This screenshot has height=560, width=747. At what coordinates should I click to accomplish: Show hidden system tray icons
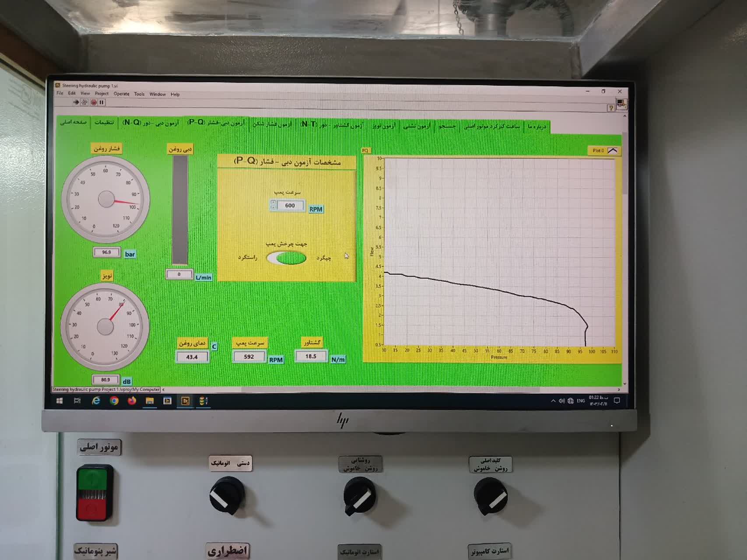click(x=553, y=401)
